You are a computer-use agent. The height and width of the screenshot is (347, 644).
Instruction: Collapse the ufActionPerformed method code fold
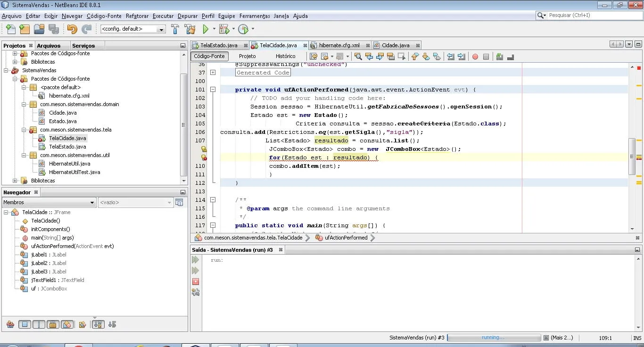coord(213,90)
